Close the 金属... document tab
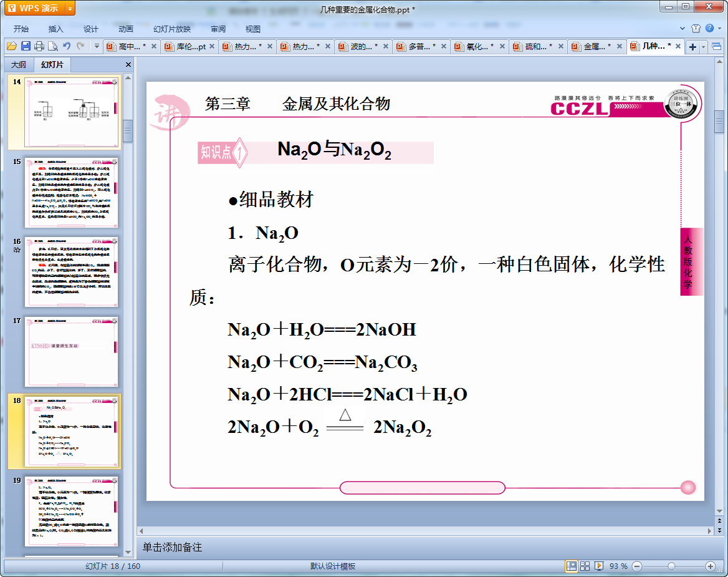728x577 pixels. click(619, 46)
